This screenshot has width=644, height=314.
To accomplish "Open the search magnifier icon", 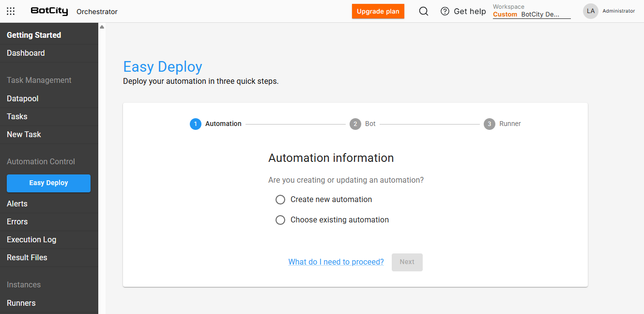I will (424, 11).
